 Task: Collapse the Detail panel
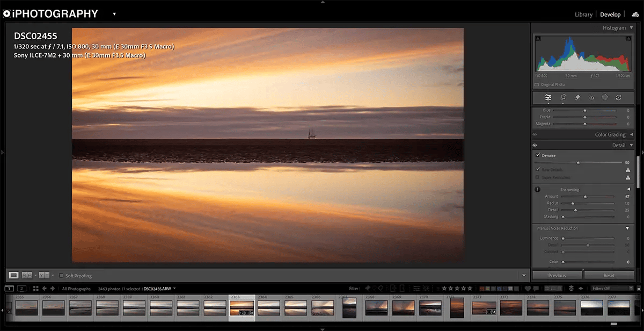(x=630, y=145)
